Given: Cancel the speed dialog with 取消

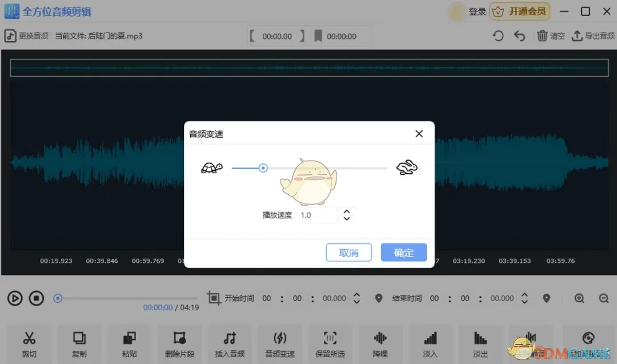Looking at the screenshot, I should pyautogui.click(x=348, y=252).
